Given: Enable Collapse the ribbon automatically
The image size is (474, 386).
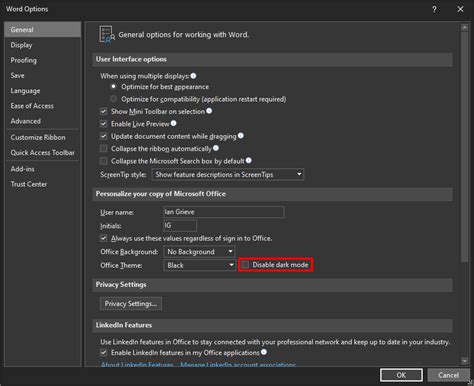Looking at the screenshot, I should point(104,149).
